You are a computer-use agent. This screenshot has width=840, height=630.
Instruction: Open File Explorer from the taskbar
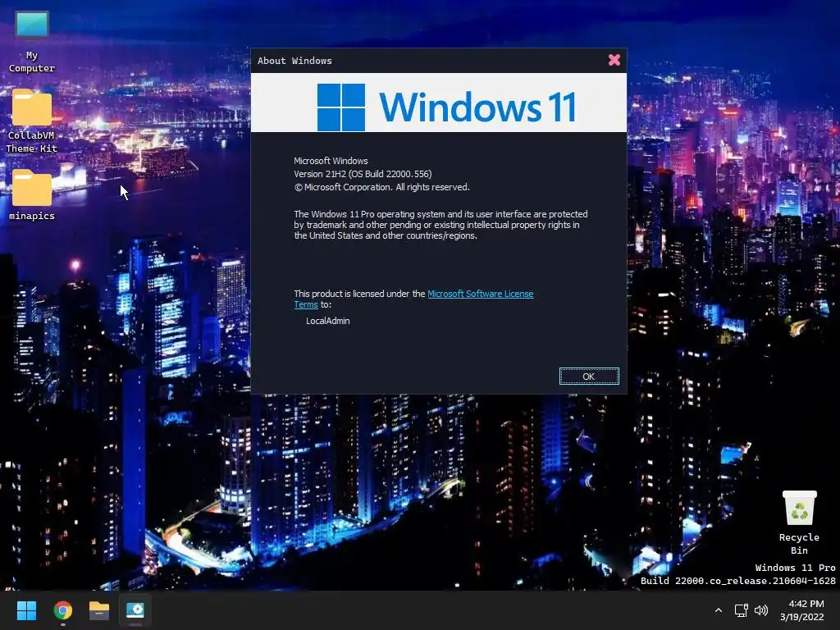click(99, 610)
